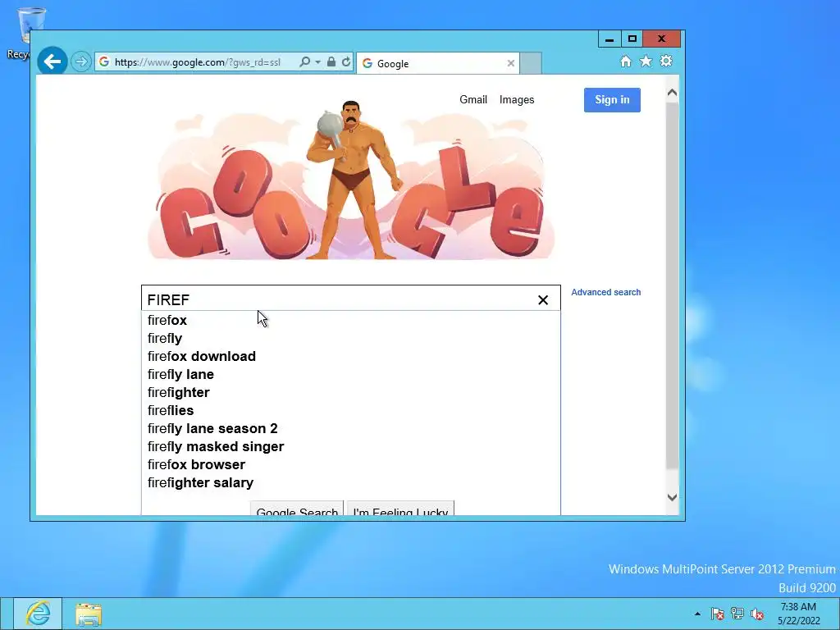Open the clock showing 7:38 AM
The width and height of the screenshot is (840, 630).
tap(799, 614)
